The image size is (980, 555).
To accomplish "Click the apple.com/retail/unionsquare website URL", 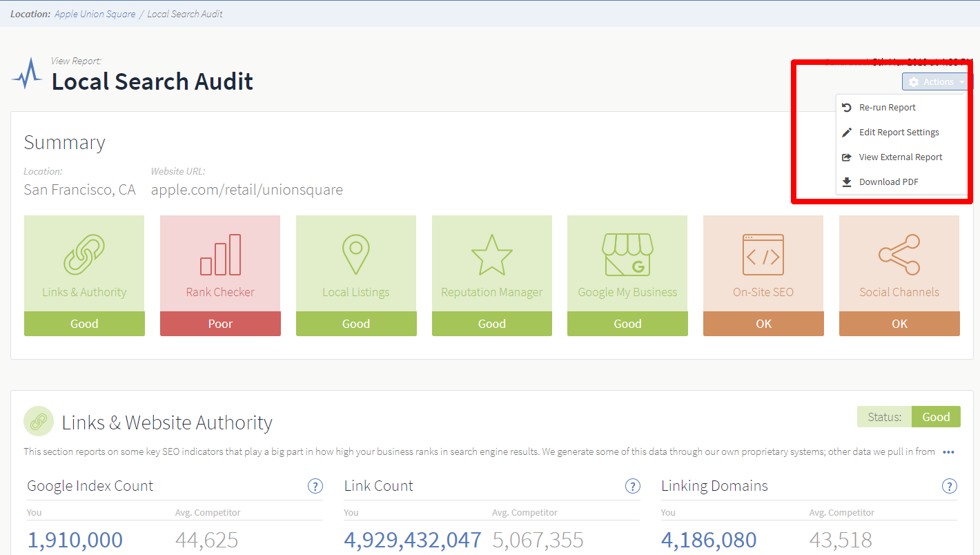I will tap(247, 189).
